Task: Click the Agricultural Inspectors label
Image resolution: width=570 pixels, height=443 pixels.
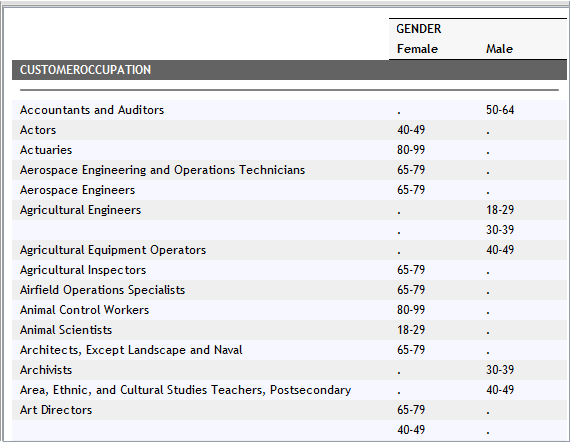Action: click(x=83, y=270)
